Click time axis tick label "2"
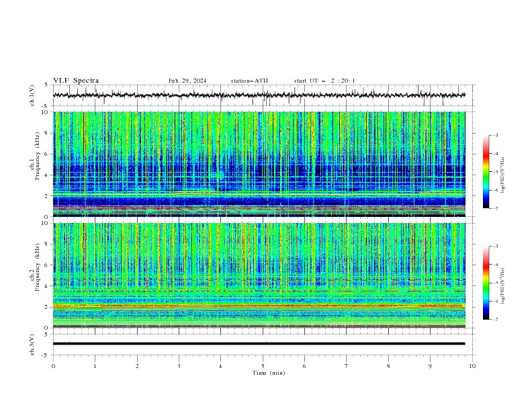This screenshot has height=411, width=532. coord(137,366)
